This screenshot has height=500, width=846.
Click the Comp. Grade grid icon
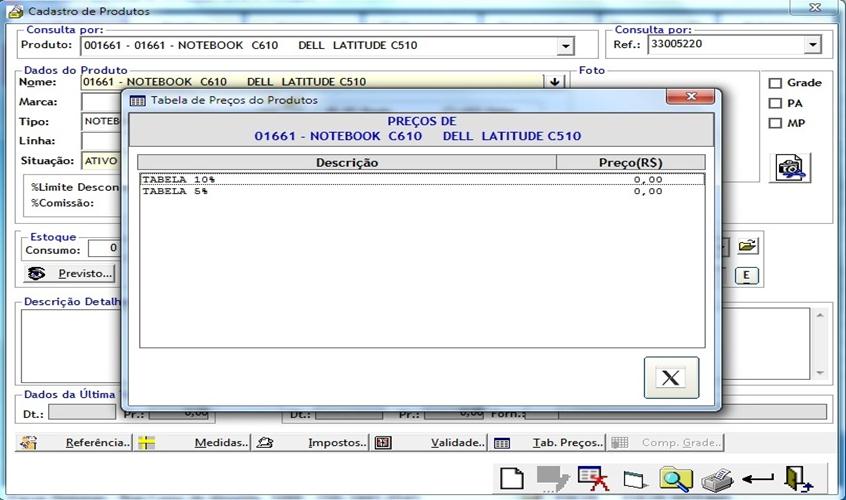click(619, 443)
